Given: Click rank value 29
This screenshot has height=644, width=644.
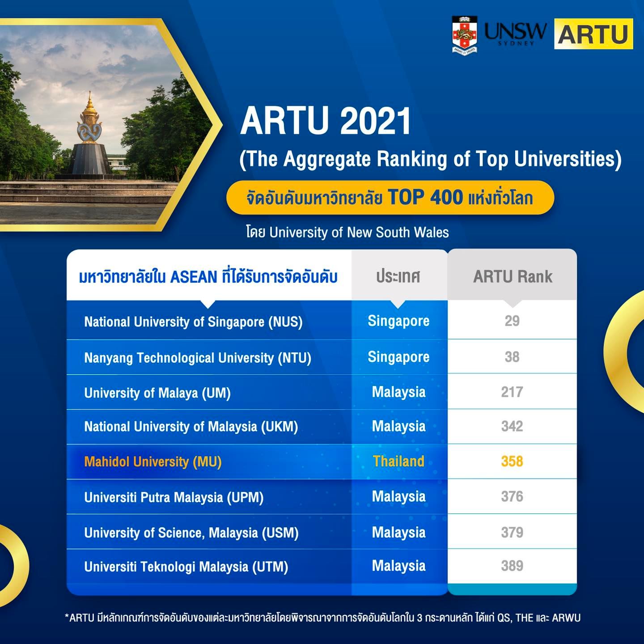Looking at the screenshot, I should coord(512,321).
